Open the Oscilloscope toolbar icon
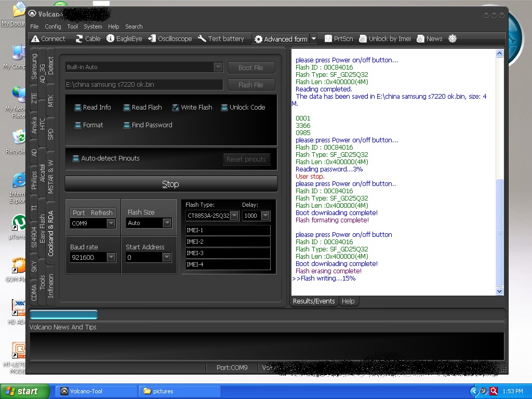This screenshot has width=532, height=399. [152, 38]
